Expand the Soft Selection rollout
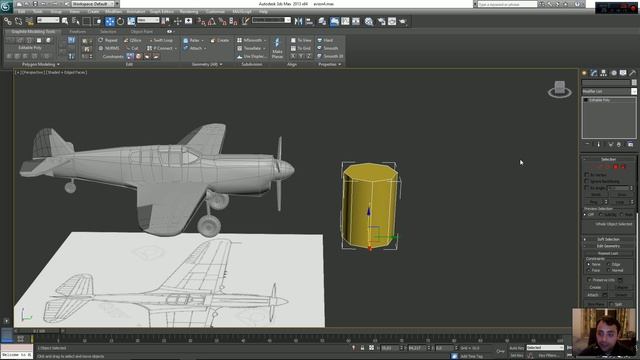Image resolution: width=640 pixels, height=360 pixels. pos(608,239)
